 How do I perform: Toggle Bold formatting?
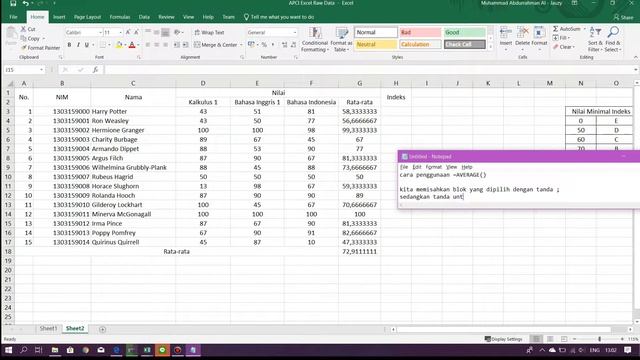(x=69, y=45)
